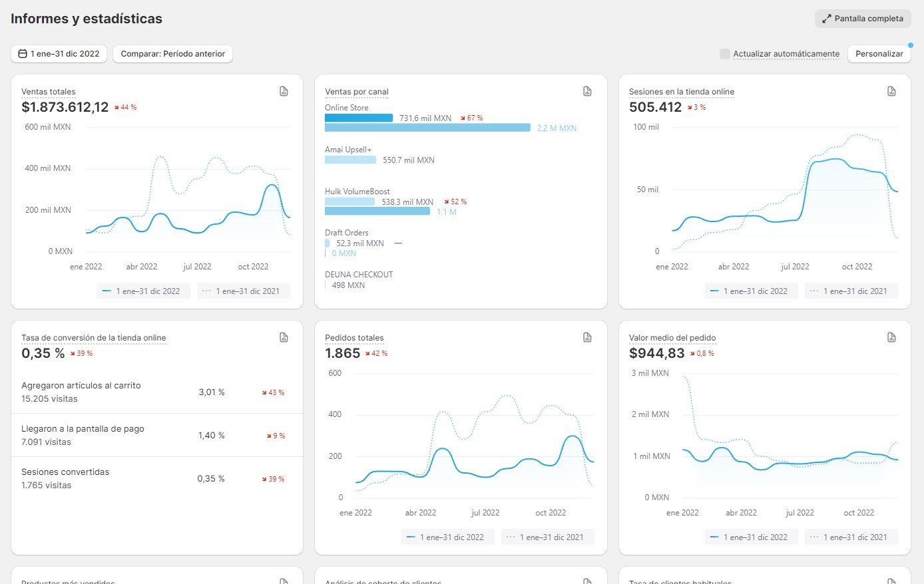
Task: Open the Comparar: Período anterior dropdown
Action: pos(172,54)
